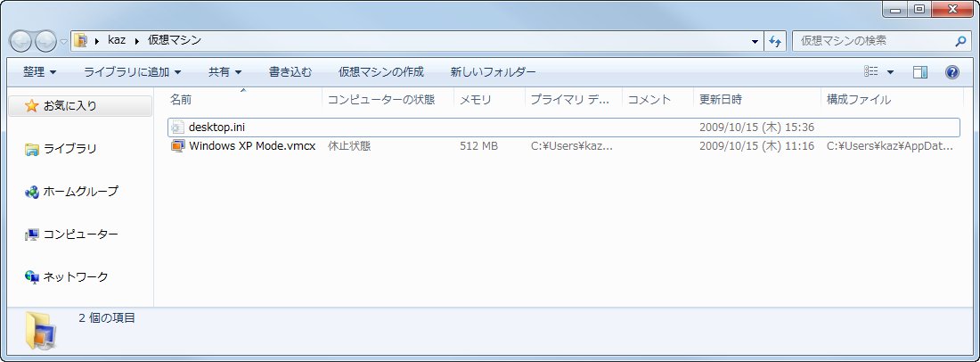Expand the breadcrumb arrow after kaz
Viewport: 980px width, 362px height.
pos(137,41)
